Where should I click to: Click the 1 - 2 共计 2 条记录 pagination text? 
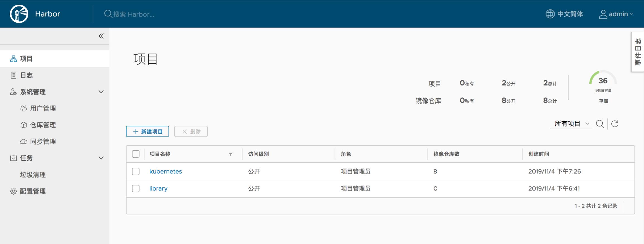click(x=596, y=206)
